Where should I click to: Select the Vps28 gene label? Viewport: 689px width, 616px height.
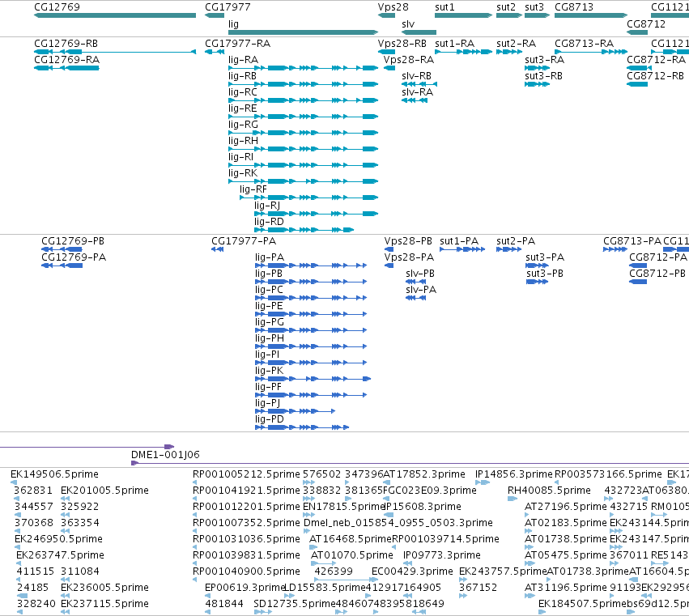(x=393, y=7)
